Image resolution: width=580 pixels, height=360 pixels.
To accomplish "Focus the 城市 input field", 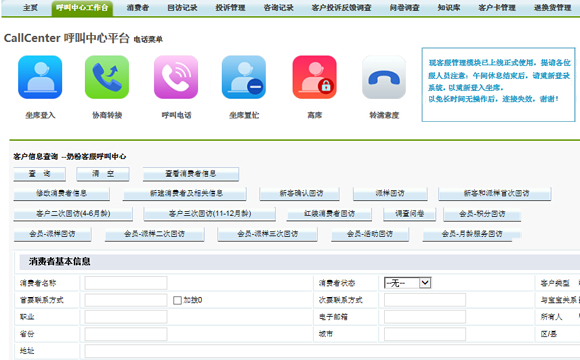I will click(425, 334).
